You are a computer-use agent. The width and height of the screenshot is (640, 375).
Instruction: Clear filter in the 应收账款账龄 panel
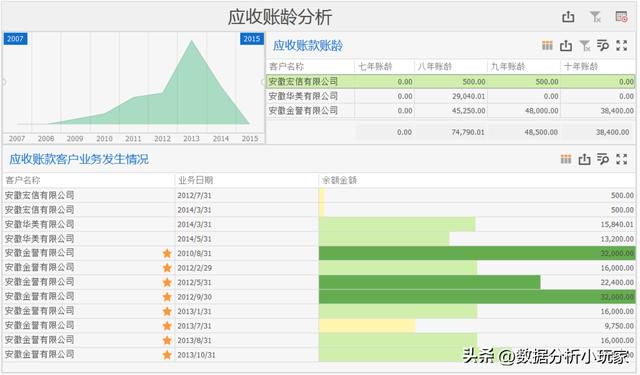pyautogui.click(x=585, y=46)
